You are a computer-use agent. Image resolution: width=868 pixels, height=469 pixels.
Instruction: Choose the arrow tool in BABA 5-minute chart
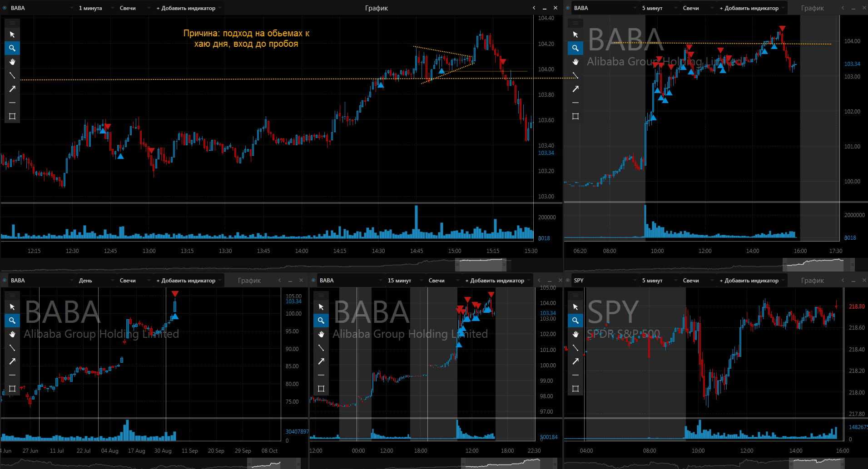click(575, 89)
